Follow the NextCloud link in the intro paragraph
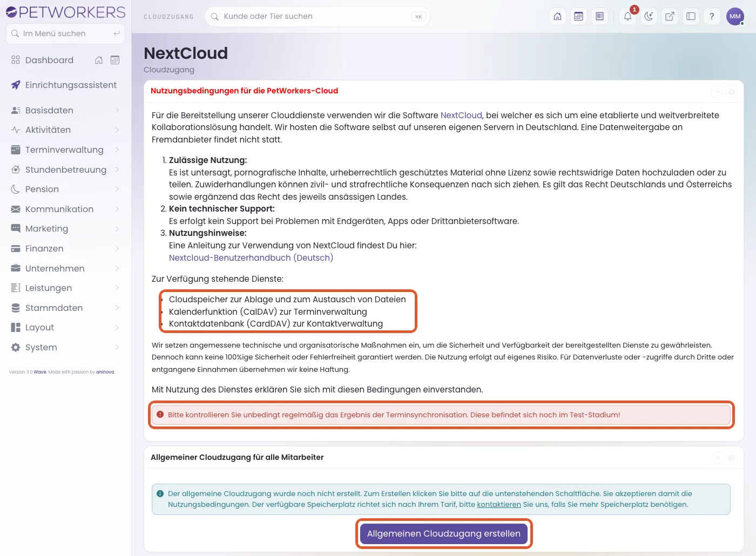Image resolution: width=756 pixels, height=556 pixels. coord(461,115)
